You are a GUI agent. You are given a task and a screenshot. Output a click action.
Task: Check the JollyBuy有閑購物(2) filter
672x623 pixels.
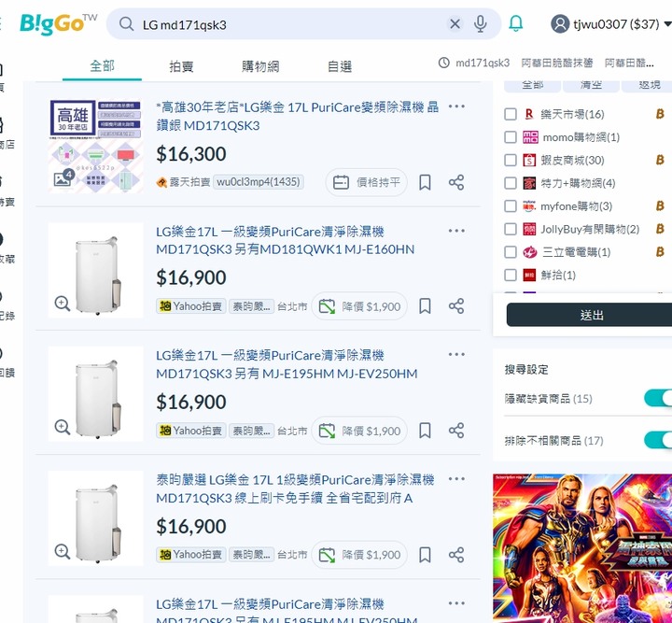pos(510,229)
